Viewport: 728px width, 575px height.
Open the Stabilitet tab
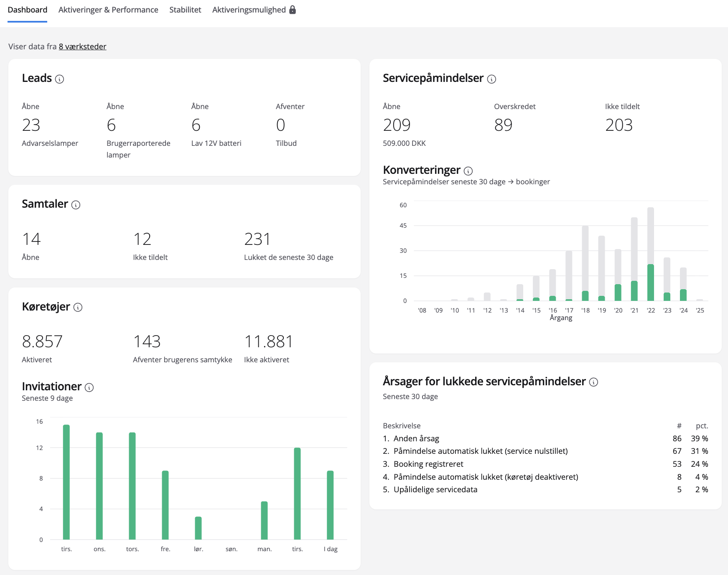185,10
